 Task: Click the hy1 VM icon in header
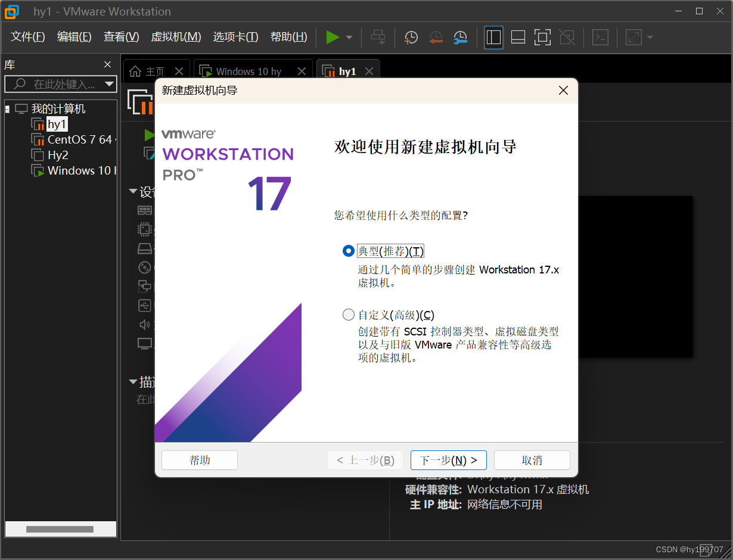click(x=141, y=102)
